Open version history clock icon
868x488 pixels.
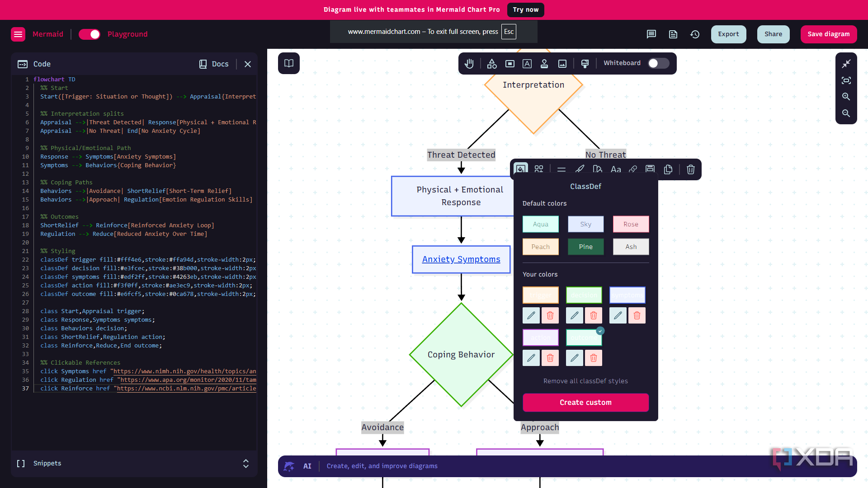695,34
